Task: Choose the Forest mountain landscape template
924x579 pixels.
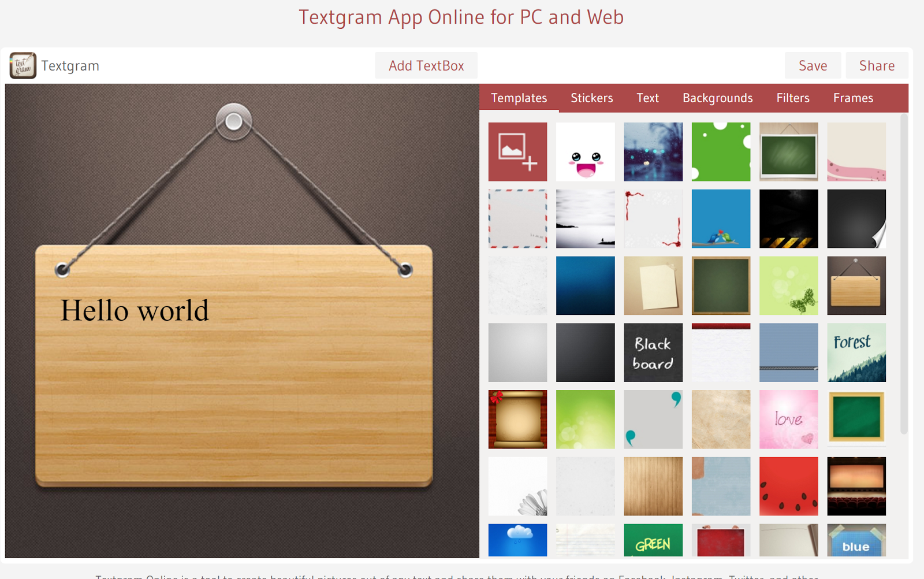Action: tap(856, 352)
